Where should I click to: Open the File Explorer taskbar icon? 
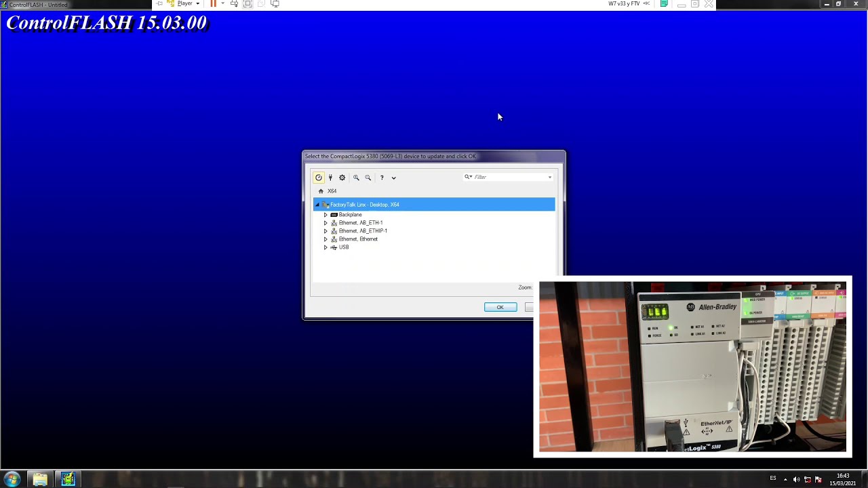[39, 480]
